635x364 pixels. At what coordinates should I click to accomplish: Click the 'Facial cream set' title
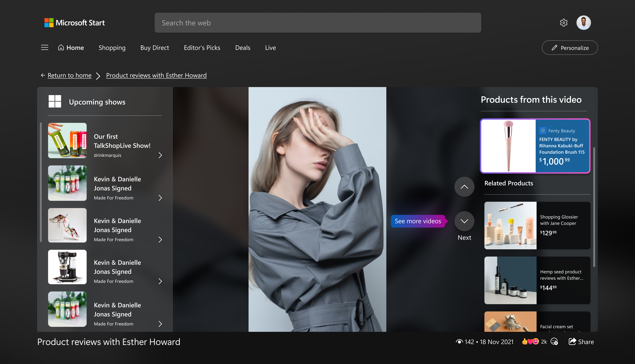coord(556,326)
